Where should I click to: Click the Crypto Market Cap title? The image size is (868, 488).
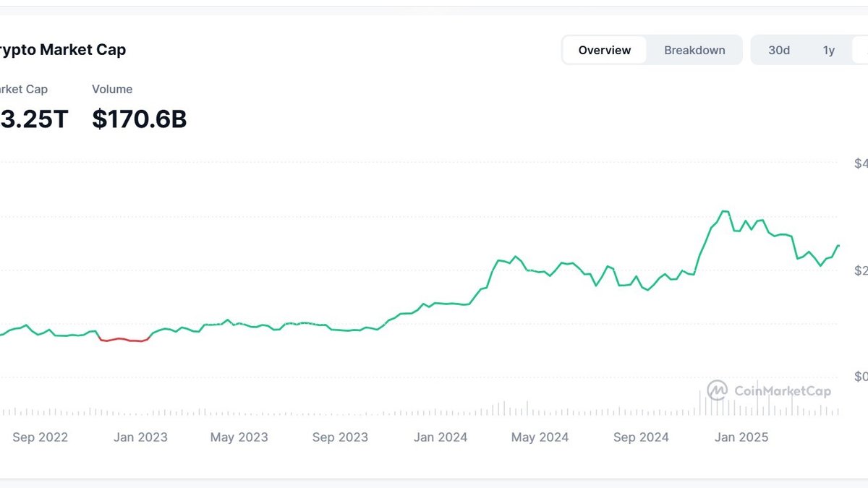(x=61, y=49)
